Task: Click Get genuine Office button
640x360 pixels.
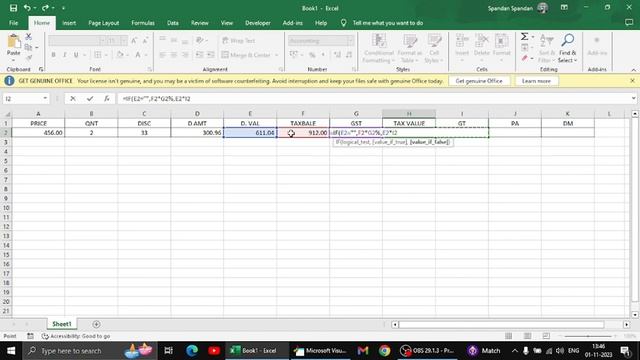Action: pos(479,81)
